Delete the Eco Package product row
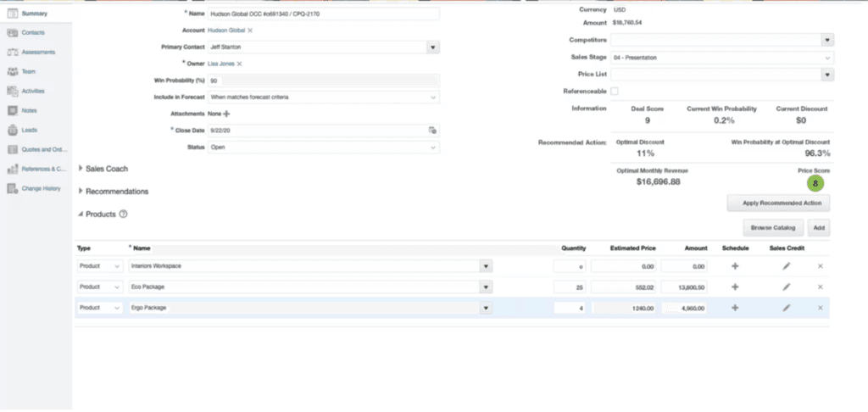This screenshot has width=868, height=412. 821,287
